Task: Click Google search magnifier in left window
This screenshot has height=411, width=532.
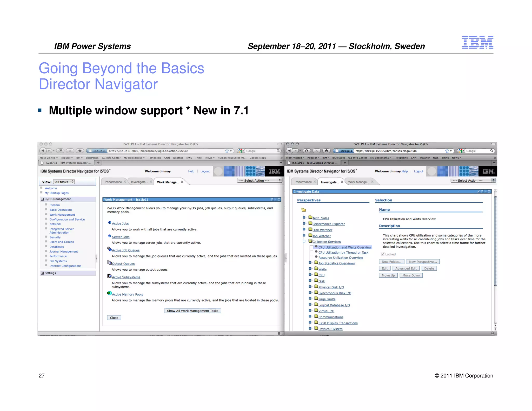Action: [x=278, y=151]
